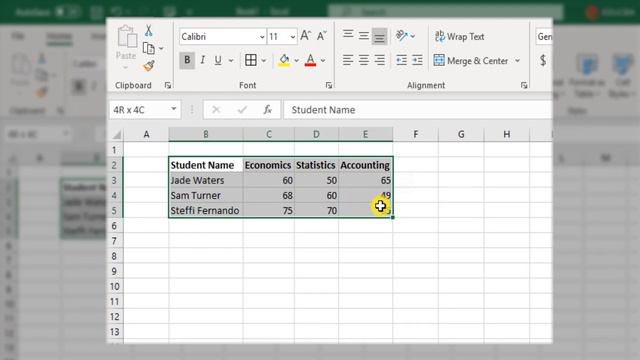
Task: Align text to the left
Action: [348, 60]
